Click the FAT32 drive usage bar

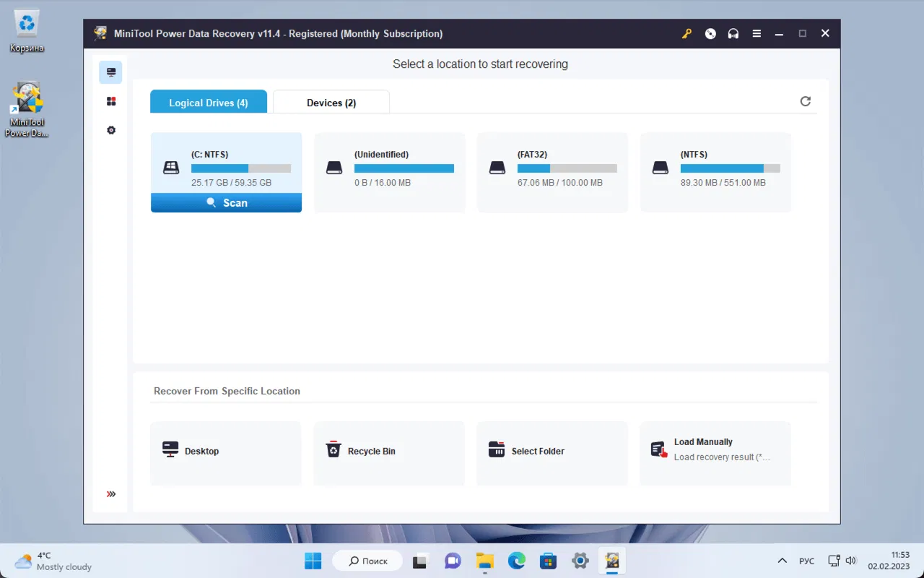point(567,168)
